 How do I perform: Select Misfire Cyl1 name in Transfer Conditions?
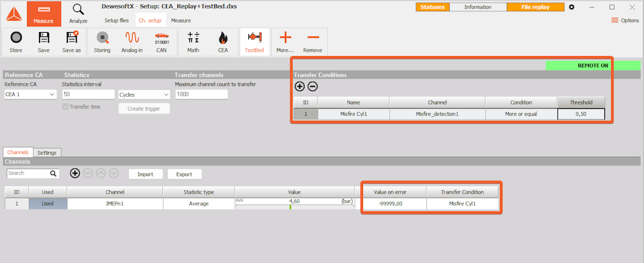tap(353, 115)
